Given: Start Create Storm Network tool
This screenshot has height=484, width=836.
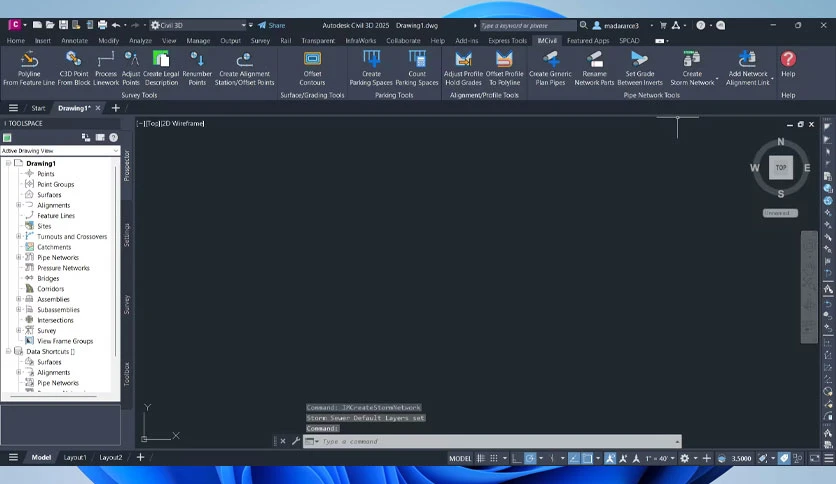Looking at the screenshot, I should click(x=692, y=68).
